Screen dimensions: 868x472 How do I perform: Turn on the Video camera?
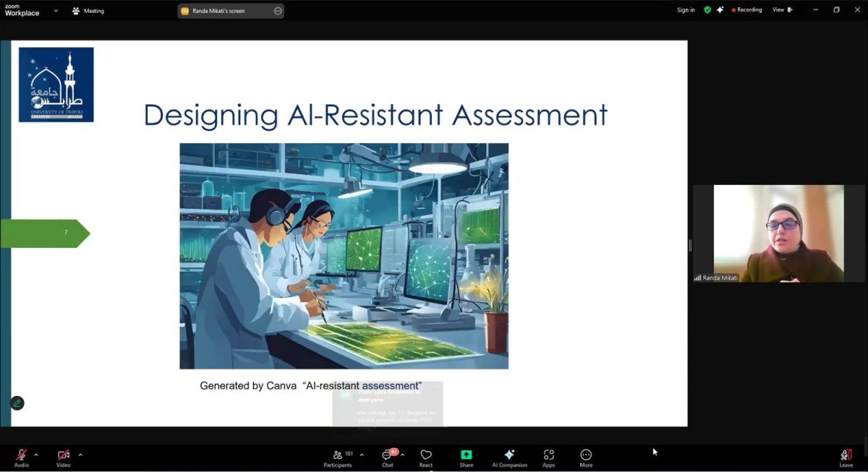64,455
